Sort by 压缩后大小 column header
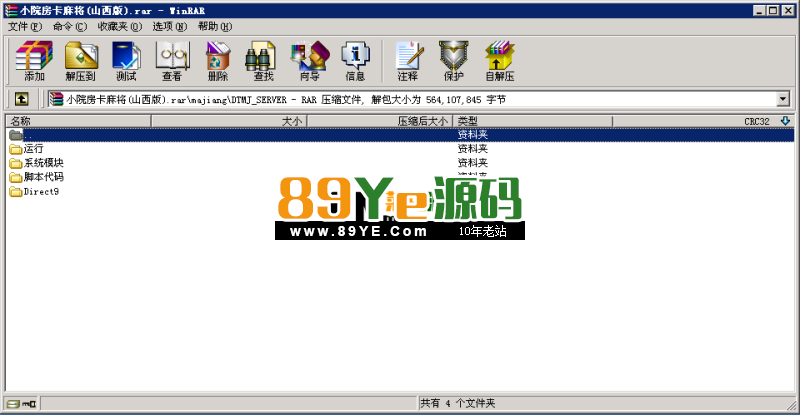 click(380, 121)
